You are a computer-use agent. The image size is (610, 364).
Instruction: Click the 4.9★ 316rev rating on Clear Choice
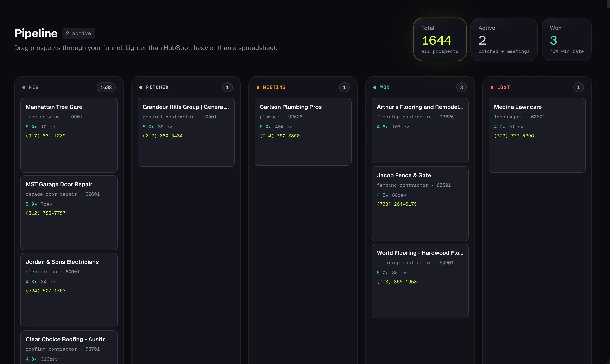pos(42,359)
